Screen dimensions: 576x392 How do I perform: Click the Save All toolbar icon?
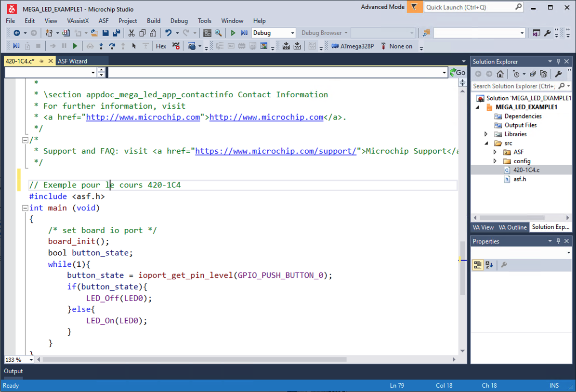click(117, 33)
